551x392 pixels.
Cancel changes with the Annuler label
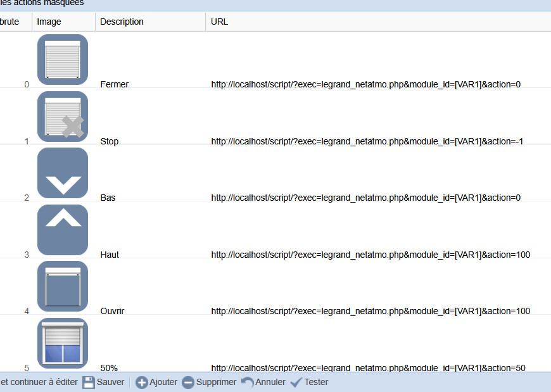tap(270, 382)
